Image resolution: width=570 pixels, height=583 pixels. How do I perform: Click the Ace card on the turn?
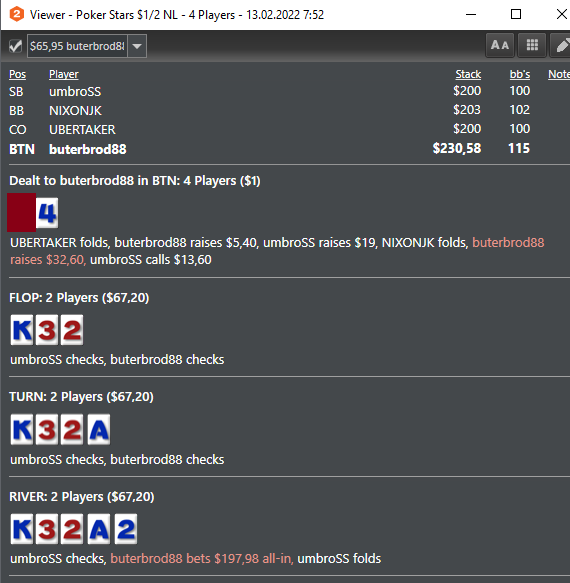coord(99,429)
